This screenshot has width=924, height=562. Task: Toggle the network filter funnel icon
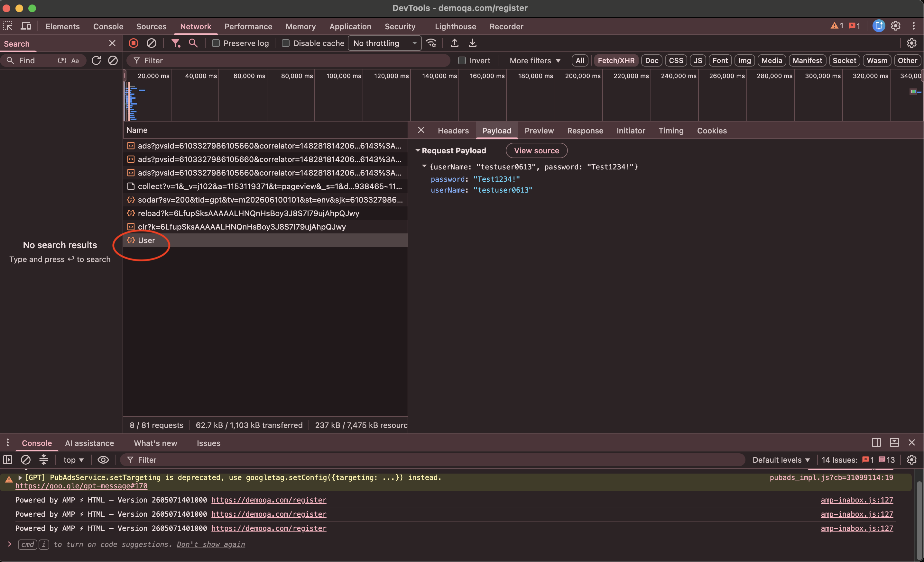[175, 43]
